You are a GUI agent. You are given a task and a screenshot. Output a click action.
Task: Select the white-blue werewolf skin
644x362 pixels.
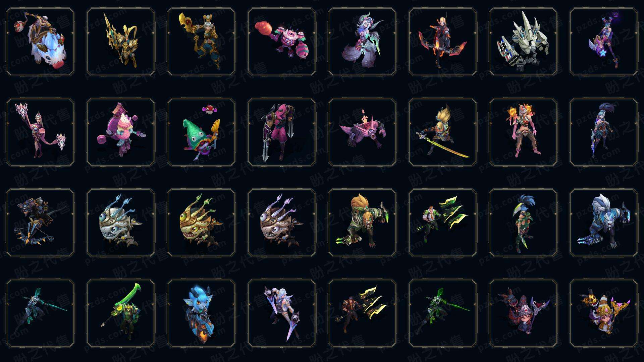(604, 223)
